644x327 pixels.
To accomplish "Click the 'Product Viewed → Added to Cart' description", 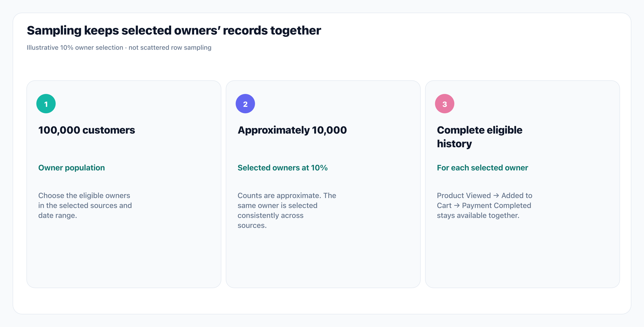I will (485, 205).
